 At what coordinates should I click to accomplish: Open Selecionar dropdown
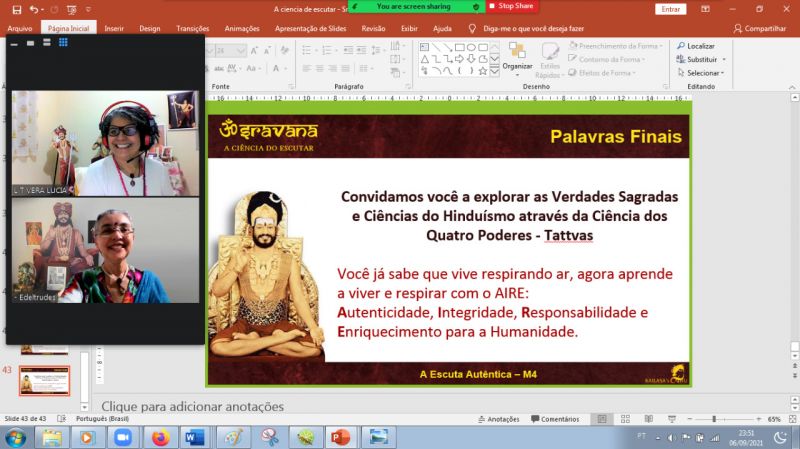click(700, 73)
